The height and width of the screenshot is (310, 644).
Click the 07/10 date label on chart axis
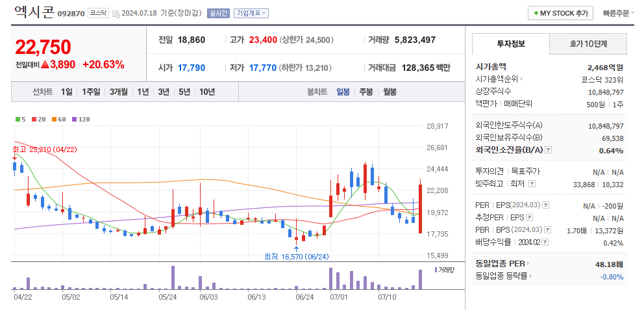(x=386, y=296)
